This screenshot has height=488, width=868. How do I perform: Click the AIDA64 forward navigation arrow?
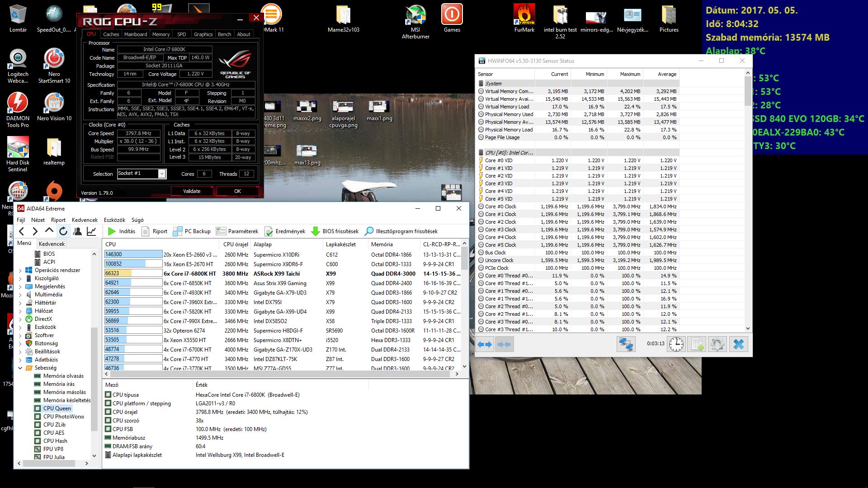coord(35,231)
